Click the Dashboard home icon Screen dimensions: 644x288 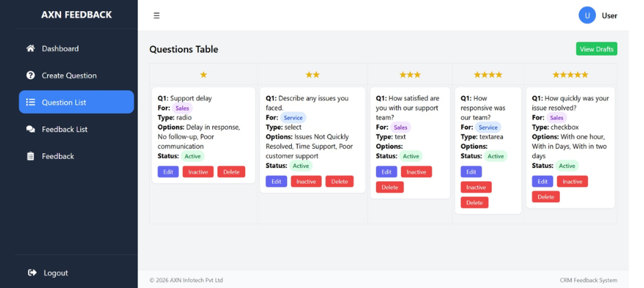pos(30,49)
